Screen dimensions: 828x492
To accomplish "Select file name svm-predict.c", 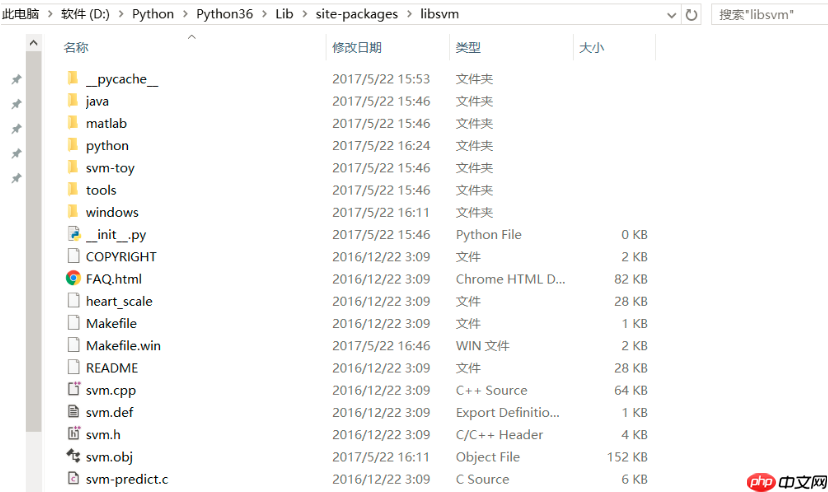I will pos(127,479).
